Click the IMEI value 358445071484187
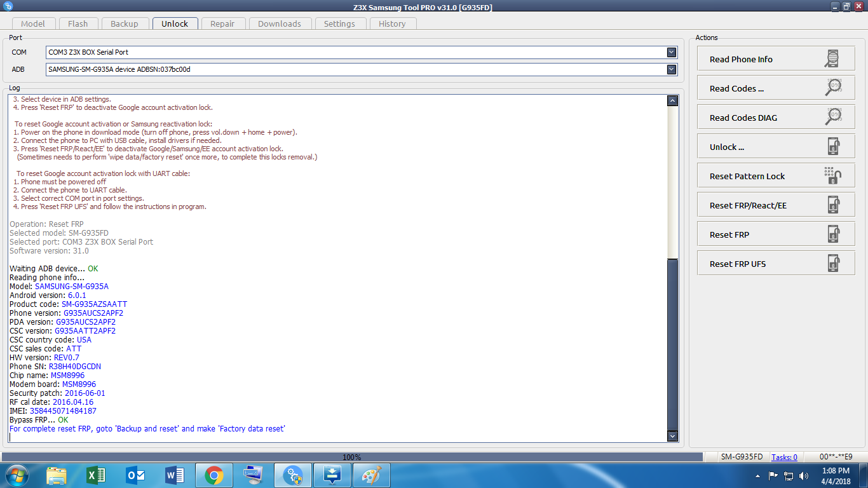Screen dimensions: 868x488 (x=63, y=411)
